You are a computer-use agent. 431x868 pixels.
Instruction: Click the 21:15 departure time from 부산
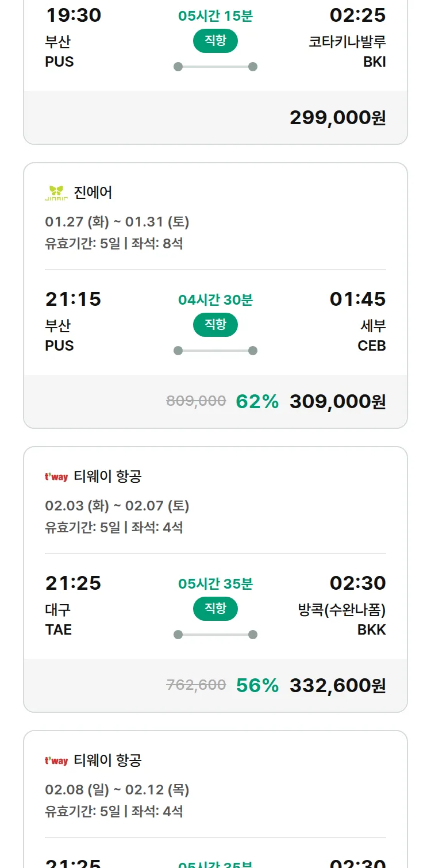73,299
